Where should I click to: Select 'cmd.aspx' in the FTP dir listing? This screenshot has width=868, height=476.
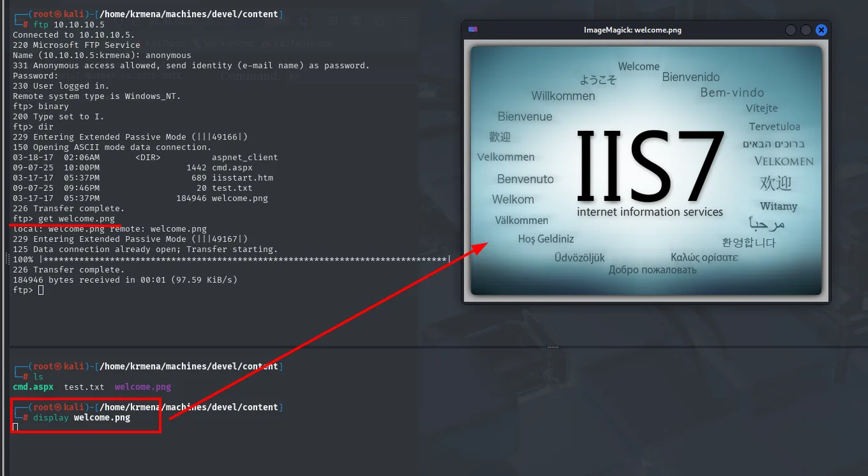click(x=232, y=167)
